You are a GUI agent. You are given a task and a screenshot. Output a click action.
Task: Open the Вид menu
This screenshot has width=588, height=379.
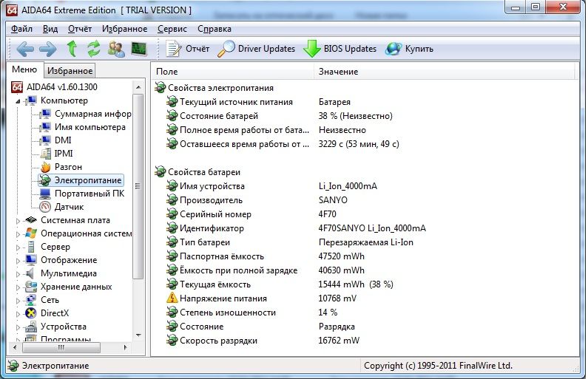point(50,29)
